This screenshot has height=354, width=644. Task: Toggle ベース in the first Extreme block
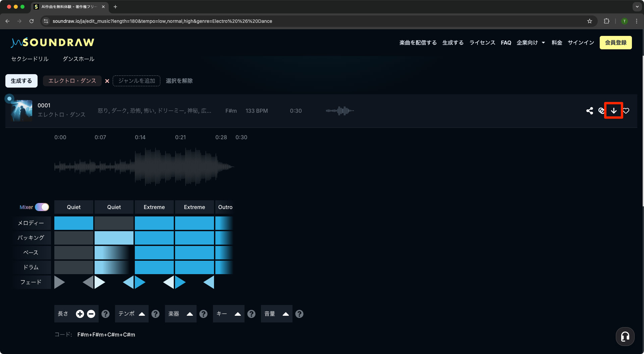click(154, 253)
